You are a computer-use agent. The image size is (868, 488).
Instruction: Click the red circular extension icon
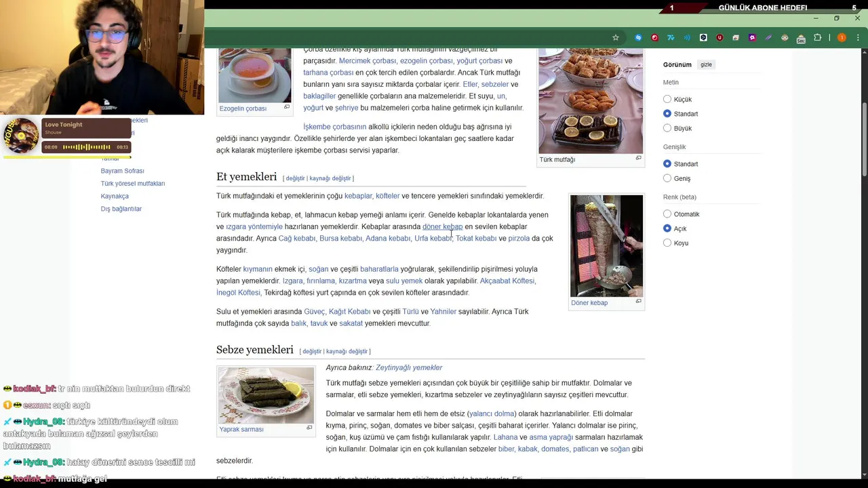click(x=654, y=38)
